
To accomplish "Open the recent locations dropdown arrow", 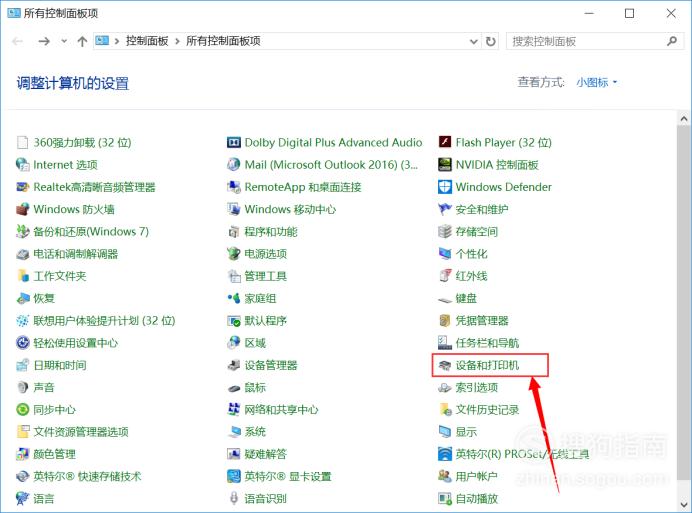I will [64, 41].
